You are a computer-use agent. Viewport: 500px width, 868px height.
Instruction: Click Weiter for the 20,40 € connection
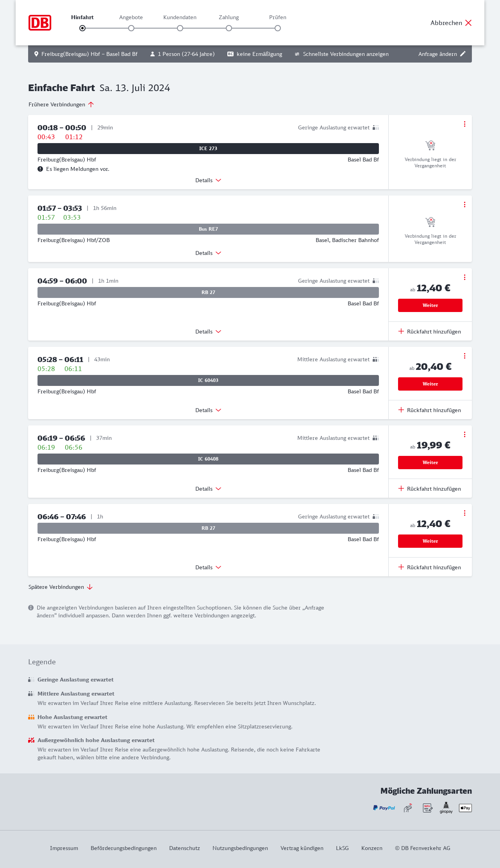pyautogui.click(x=430, y=384)
